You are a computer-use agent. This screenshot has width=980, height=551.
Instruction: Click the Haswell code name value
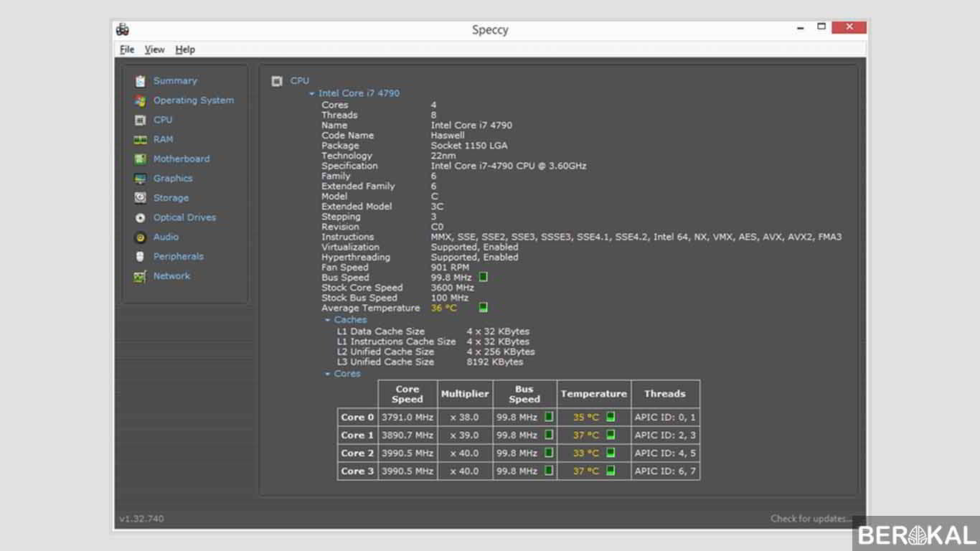point(448,136)
